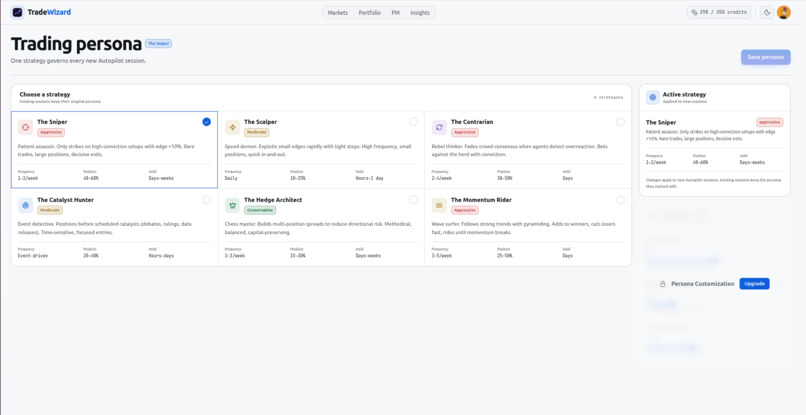
Task: Click the Active strategy panel icon
Action: pyautogui.click(x=653, y=97)
